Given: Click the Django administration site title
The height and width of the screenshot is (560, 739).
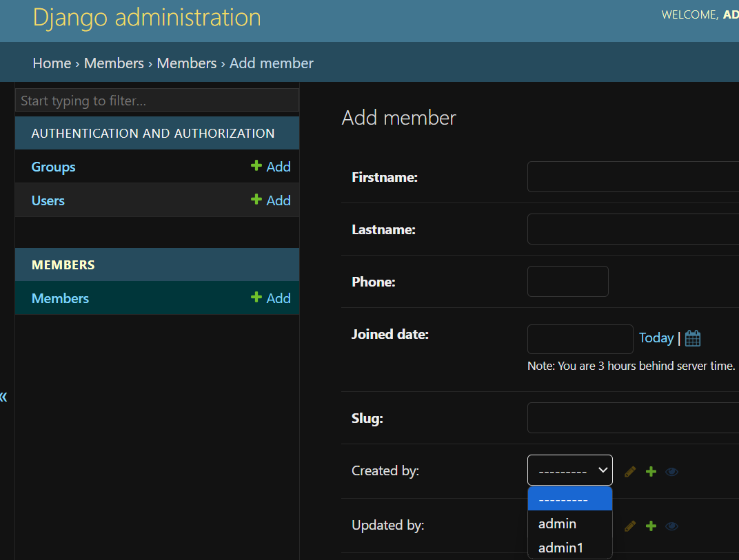Looking at the screenshot, I should (147, 17).
